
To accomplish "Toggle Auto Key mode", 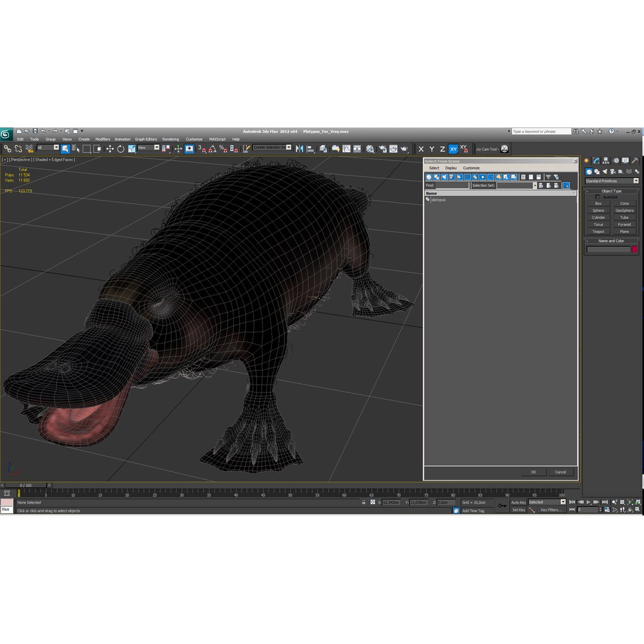I will point(518,502).
